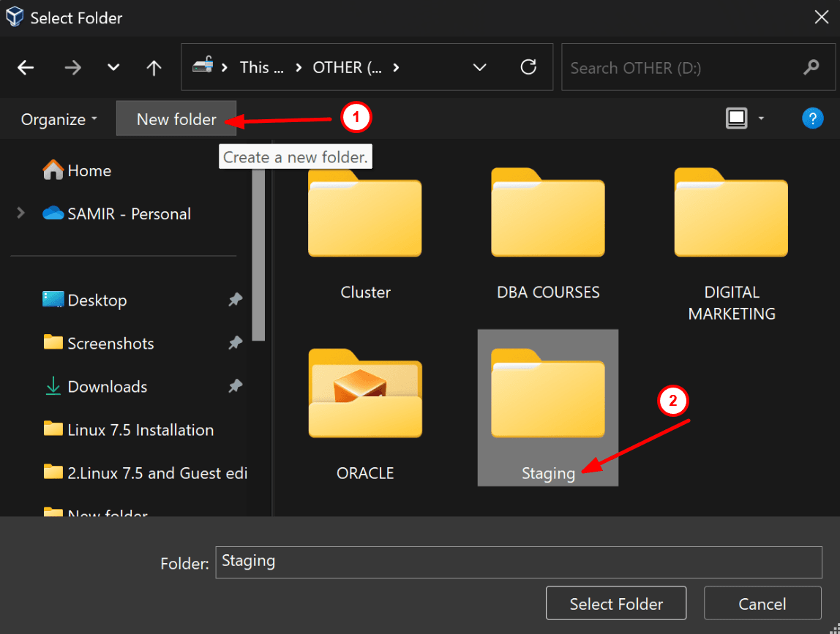Viewport: 840px width, 634px height.
Task: Select the Staging folder thumbnail
Action: [x=547, y=395]
